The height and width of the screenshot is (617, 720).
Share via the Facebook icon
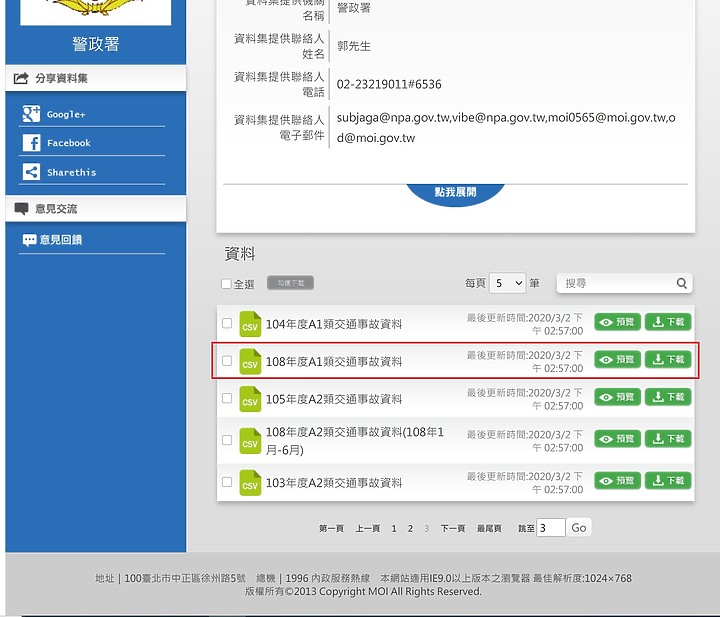[x=31, y=143]
